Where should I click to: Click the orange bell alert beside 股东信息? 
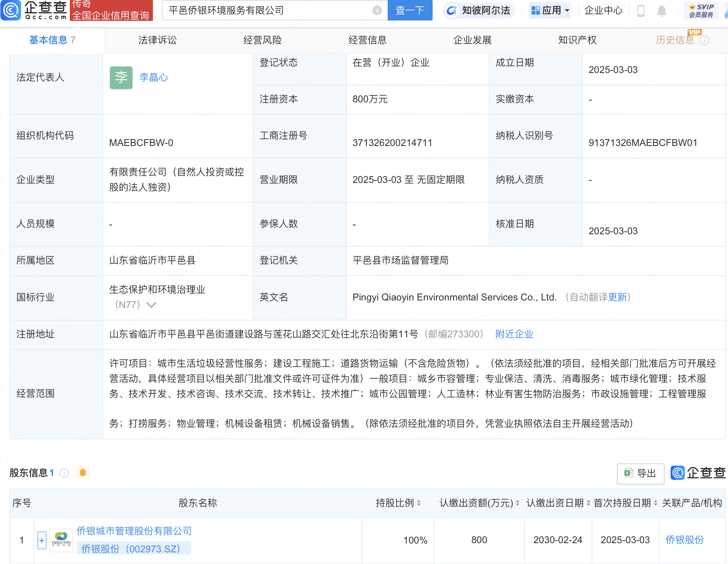click(x=83, y=473)
